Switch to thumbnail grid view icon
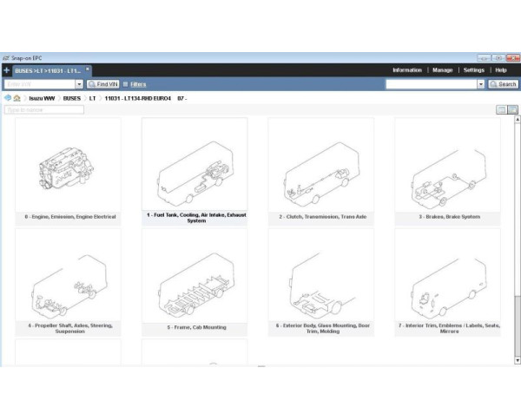 pyautogui.click(x=513, y=109)
